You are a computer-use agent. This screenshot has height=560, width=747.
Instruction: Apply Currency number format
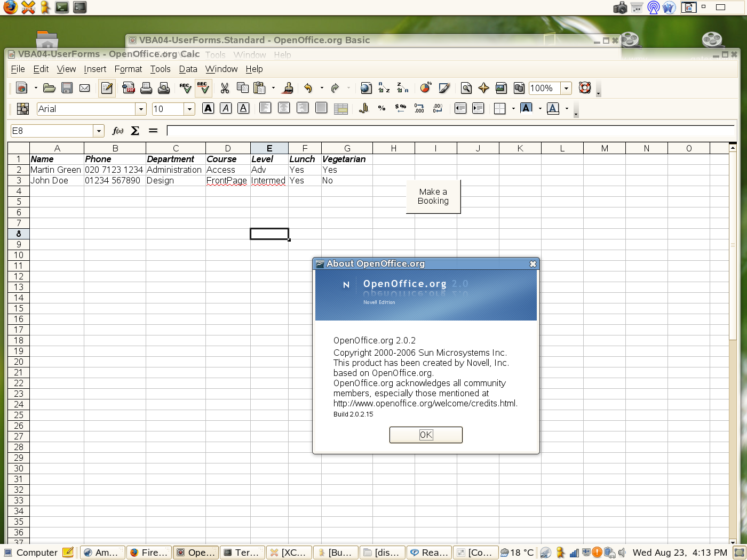(363, 108)
